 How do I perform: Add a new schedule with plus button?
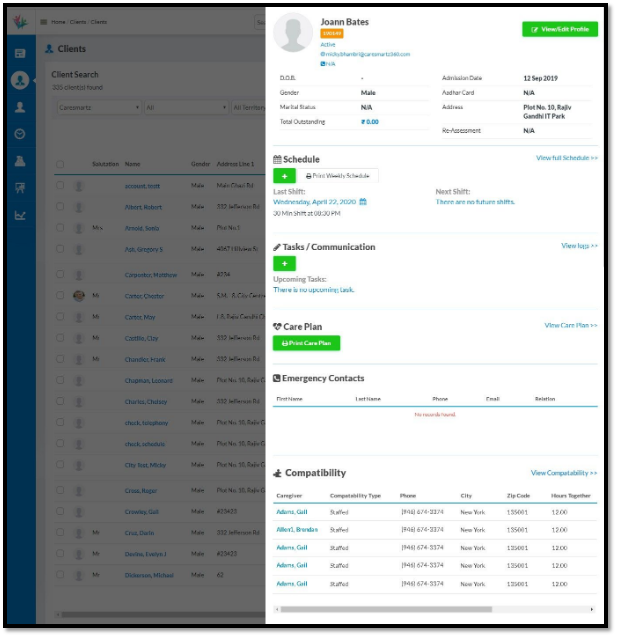284,176
